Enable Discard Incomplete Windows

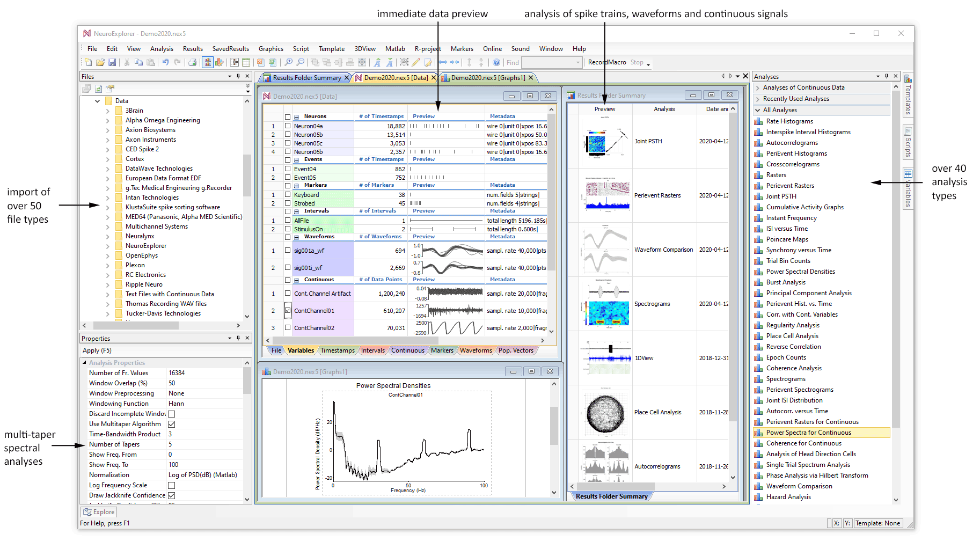pyautogui.click(x=172, y=413)
